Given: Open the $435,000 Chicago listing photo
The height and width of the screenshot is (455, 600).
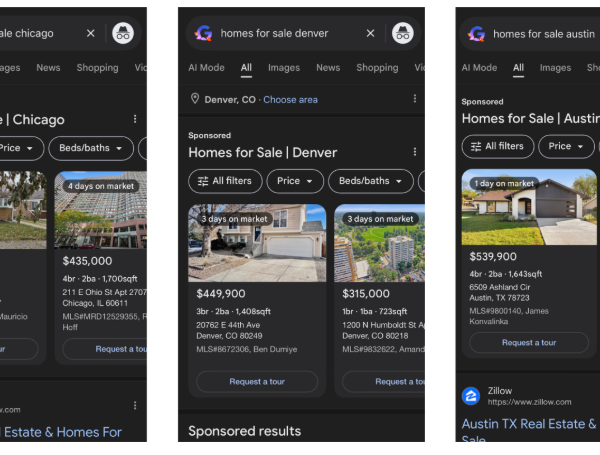Looking at the screenshot, I should (x=101, y=210).
